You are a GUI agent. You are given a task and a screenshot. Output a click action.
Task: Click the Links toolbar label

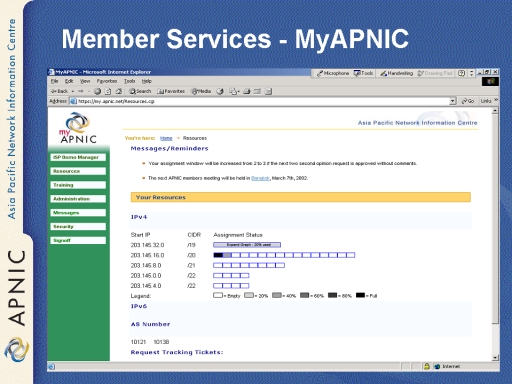[486, 101]
